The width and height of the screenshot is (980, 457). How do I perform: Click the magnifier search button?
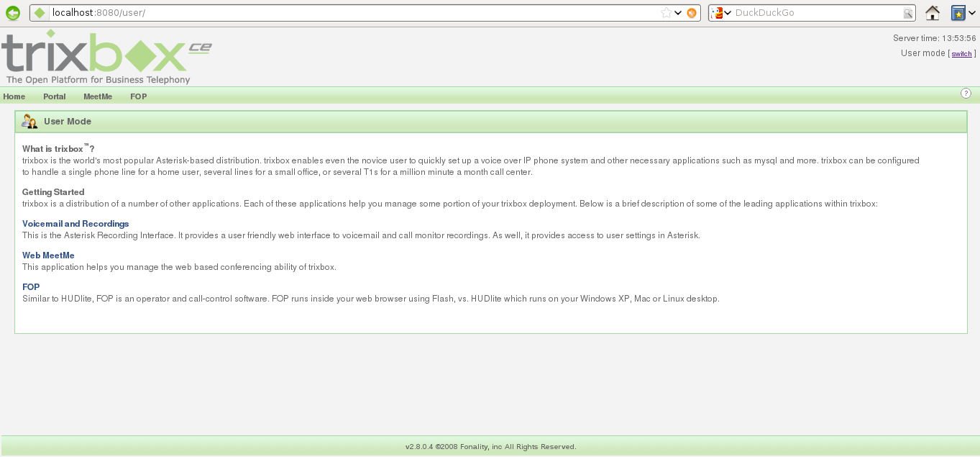click(x=908, y=13)
